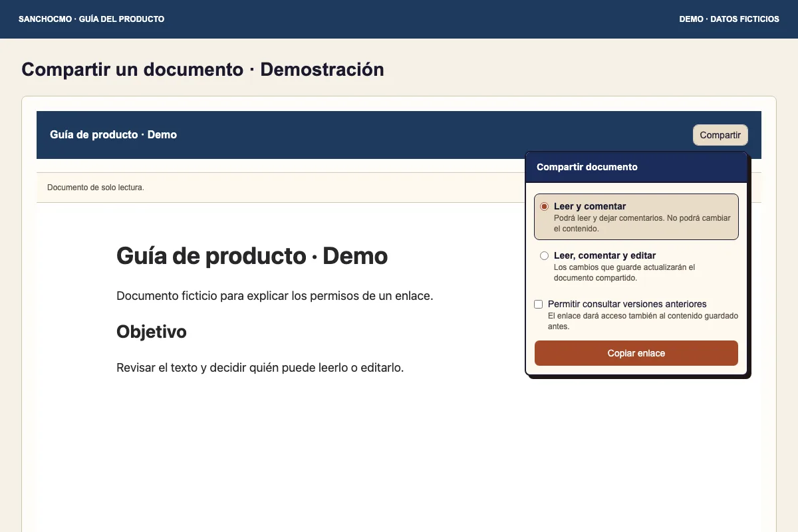The image size is (798, 532).
Task: Click the description 'Los cambios que guarde actualizarán'
Action: (624, 273)
